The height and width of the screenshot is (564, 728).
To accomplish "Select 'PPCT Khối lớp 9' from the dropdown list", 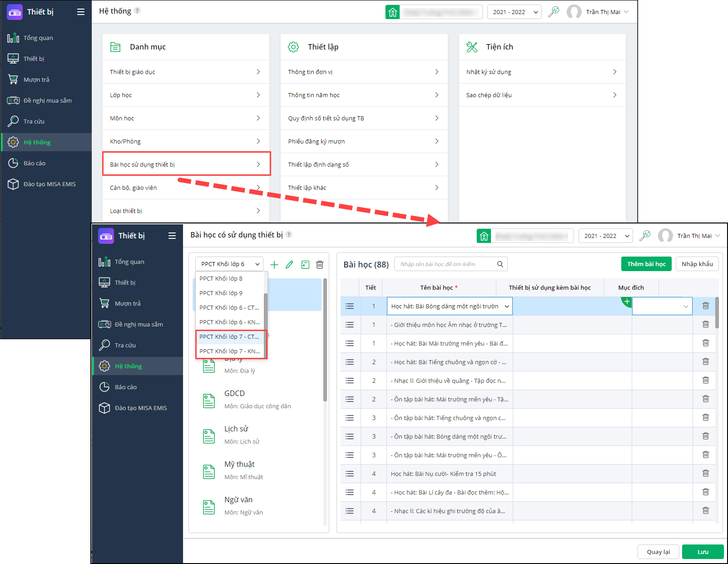I will pyautogui.click(x=230, y=293).
